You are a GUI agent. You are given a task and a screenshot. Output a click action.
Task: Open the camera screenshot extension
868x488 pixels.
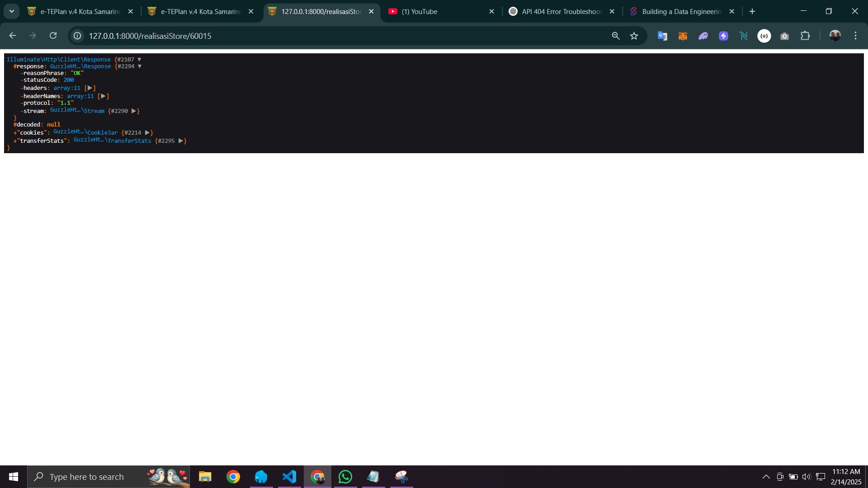(784, 36)
